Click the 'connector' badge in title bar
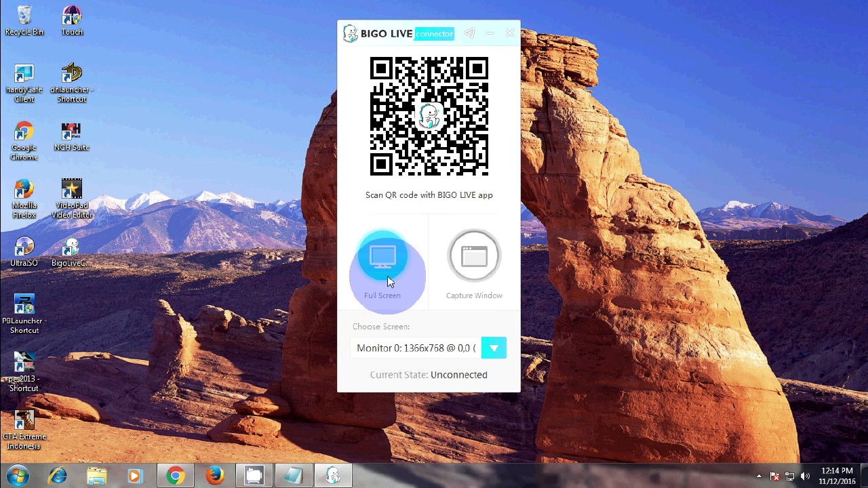868x488 pixels. point(434,34)
